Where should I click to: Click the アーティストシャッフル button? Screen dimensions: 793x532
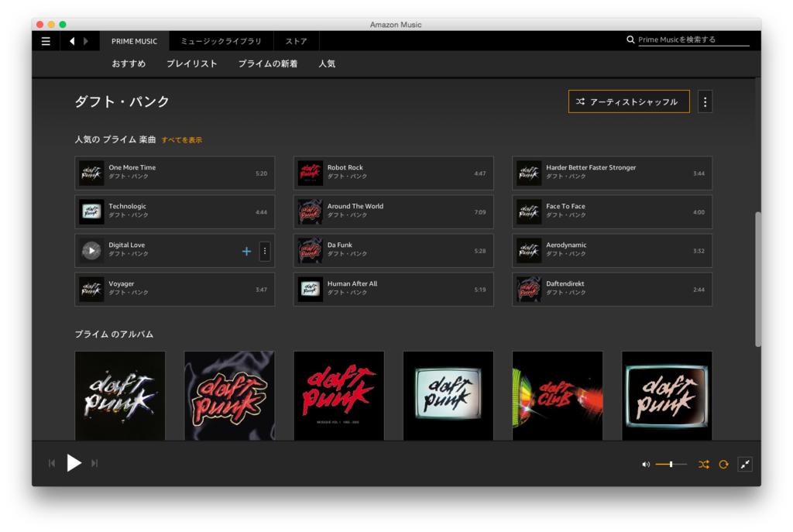point(629,101)
